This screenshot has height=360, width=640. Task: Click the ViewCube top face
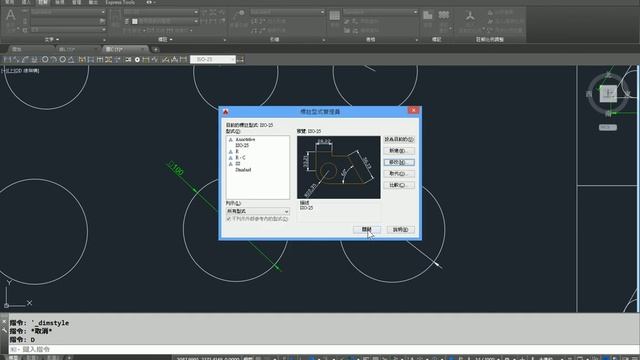point(608,93)
